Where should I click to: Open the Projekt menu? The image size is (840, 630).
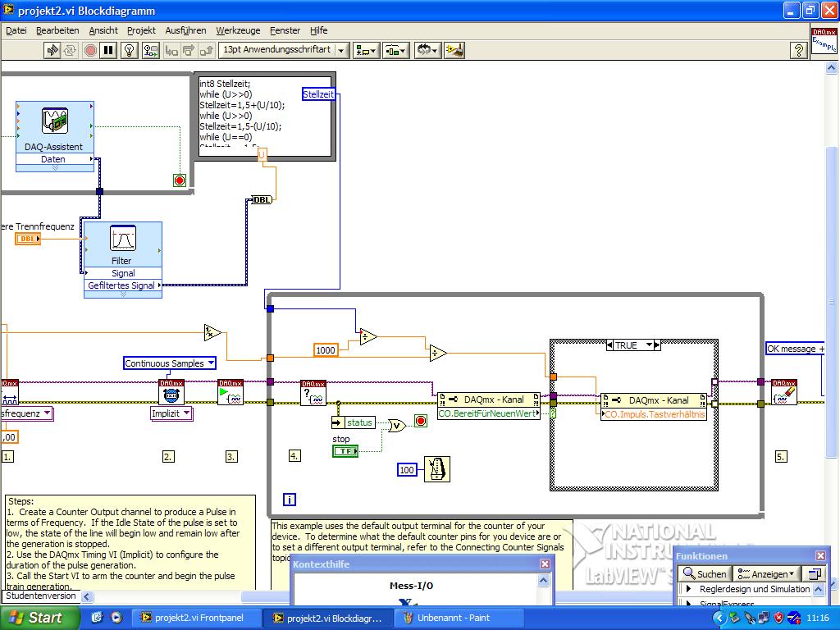pos(141,30)
